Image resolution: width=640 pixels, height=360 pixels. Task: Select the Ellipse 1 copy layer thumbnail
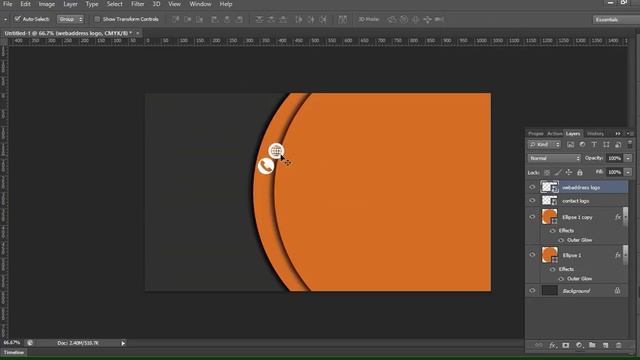[549, 217]
